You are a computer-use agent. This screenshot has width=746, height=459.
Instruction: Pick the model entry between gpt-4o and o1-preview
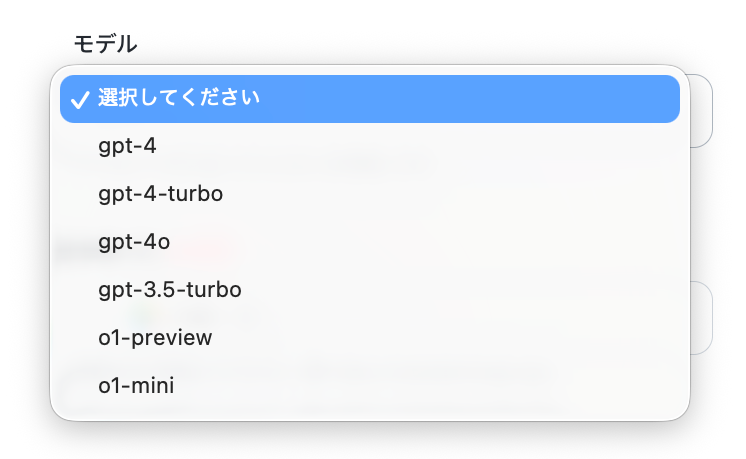pos(370,290)
